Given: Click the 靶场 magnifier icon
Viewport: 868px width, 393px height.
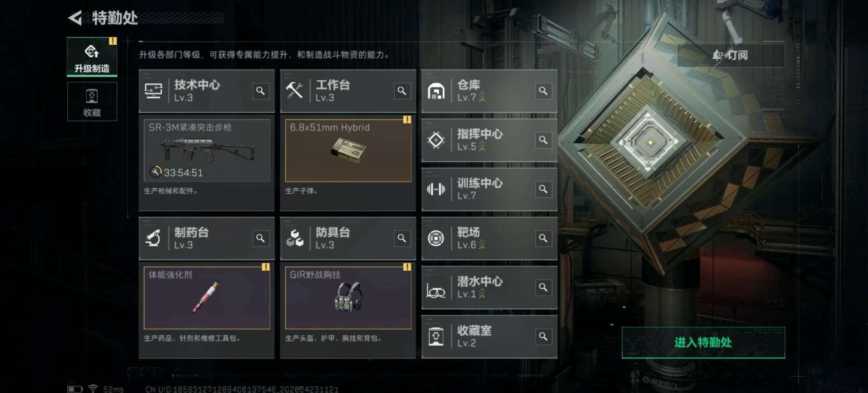Looking at the screenshot, I should point(543,238).
